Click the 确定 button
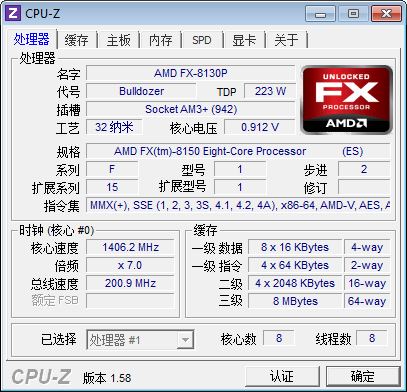This screenshot has height=392, width=407. (x=363, y=377)
